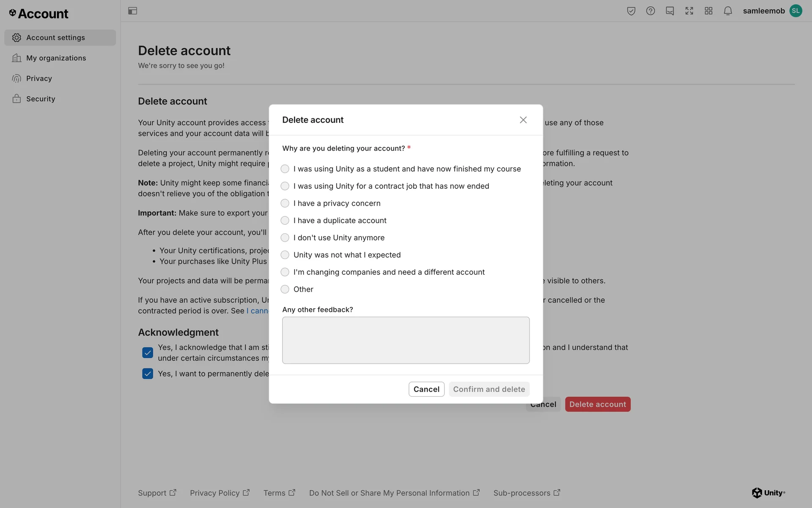The image size is (812, 508).
Task: Open My organizations in sidebar
Action: tap(56, 58)
